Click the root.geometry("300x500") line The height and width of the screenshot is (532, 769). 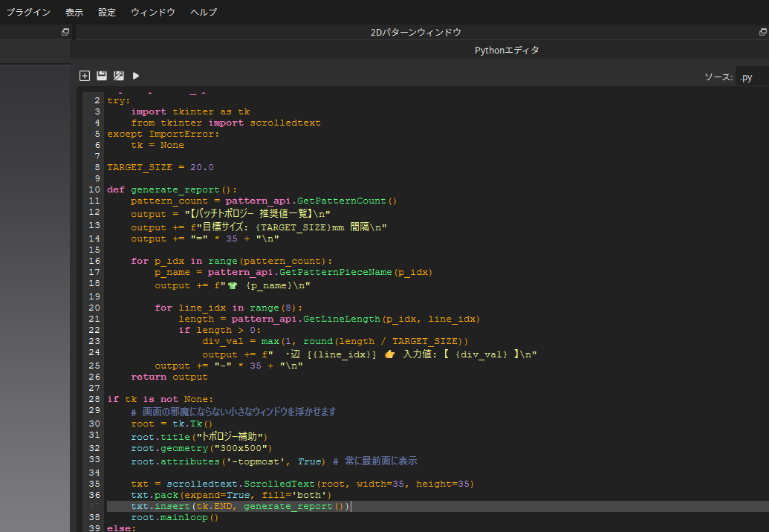201,448
